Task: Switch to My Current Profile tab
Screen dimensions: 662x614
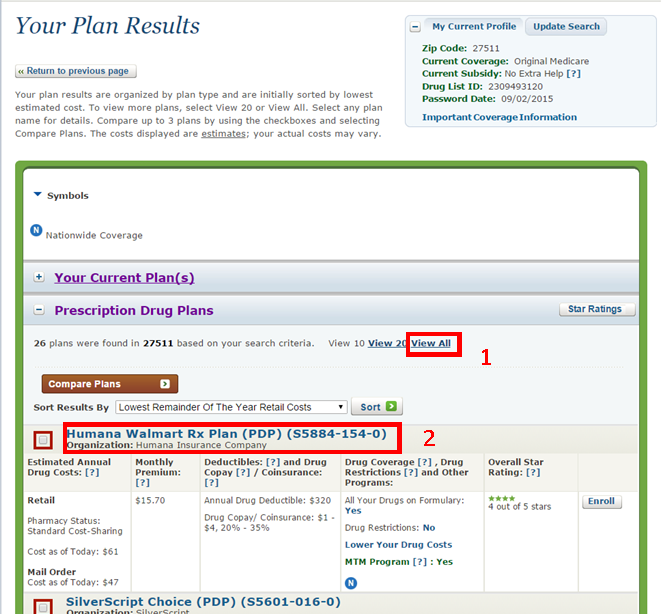Action: [474, 27]
